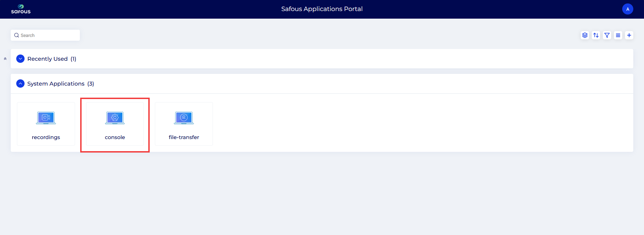Open the user avatar "A" menu
Image resolution: width=644 pixels, height=235 pixels.
pyautogui.click(x=627, y=9)
